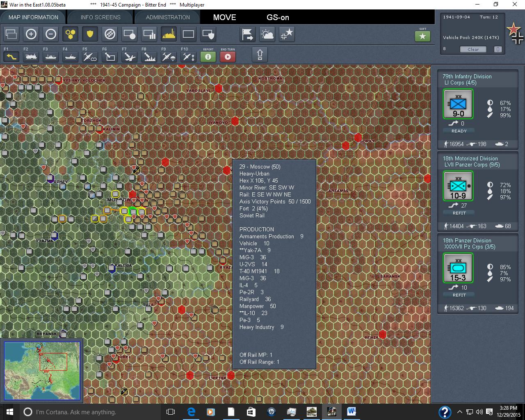Select the 18th Panzer Division counter
Viewport: 525px width, 420px height.
point(458,268)
